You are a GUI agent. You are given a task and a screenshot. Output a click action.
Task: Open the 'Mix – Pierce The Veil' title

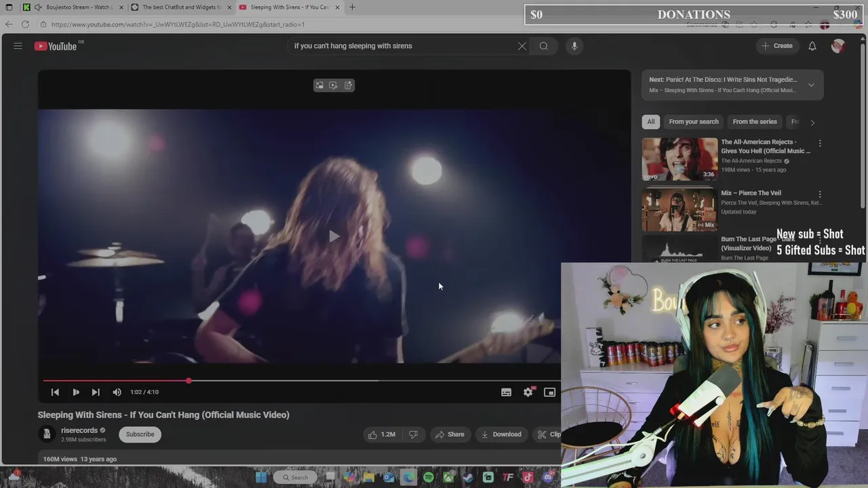[x=751, y=193]
